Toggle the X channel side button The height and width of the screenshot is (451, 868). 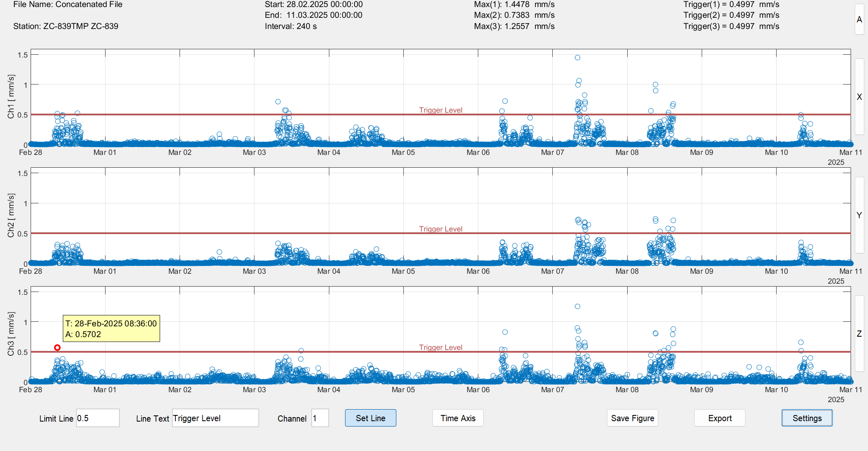coord(859,96)
